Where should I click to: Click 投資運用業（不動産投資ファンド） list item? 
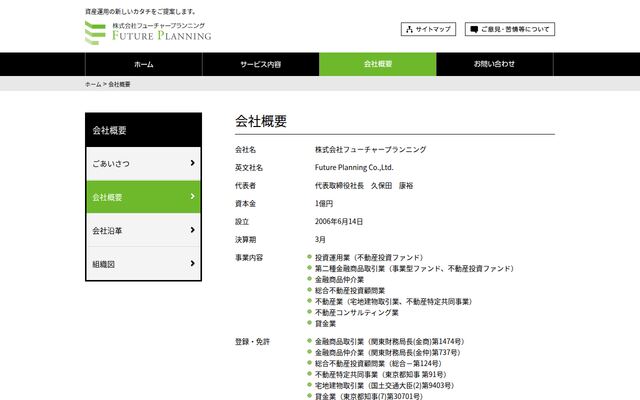coord(369,258)
